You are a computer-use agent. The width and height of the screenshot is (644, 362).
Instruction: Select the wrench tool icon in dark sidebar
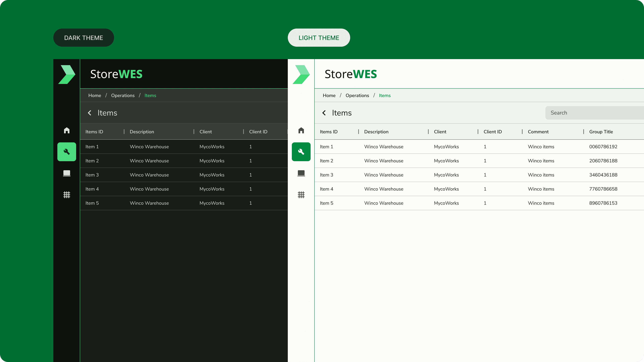[67, 152]
